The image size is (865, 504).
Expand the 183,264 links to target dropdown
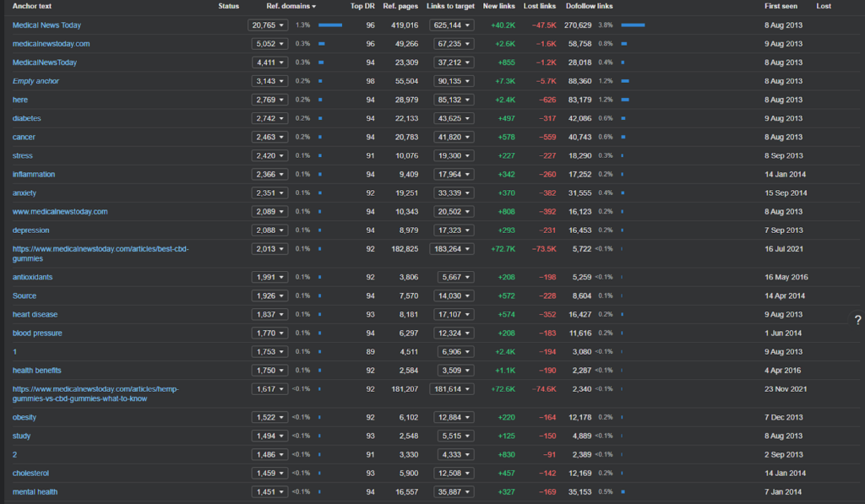[452, 249]
